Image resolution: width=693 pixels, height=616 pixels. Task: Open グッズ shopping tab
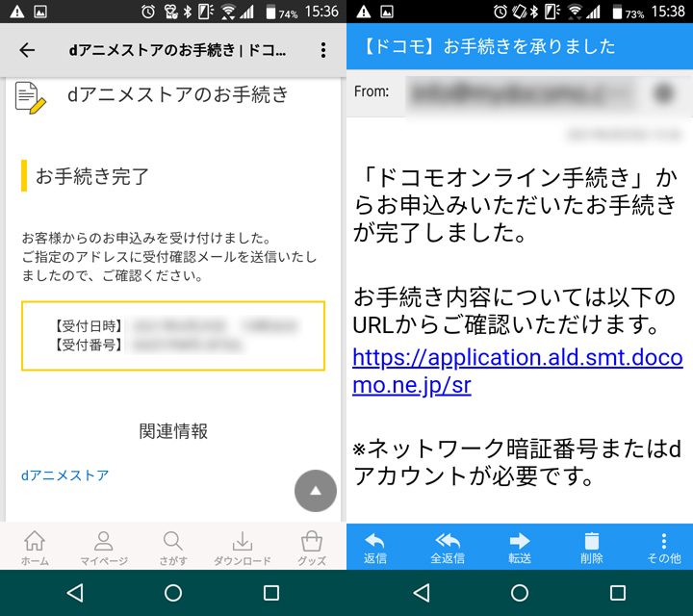point(312,549)
